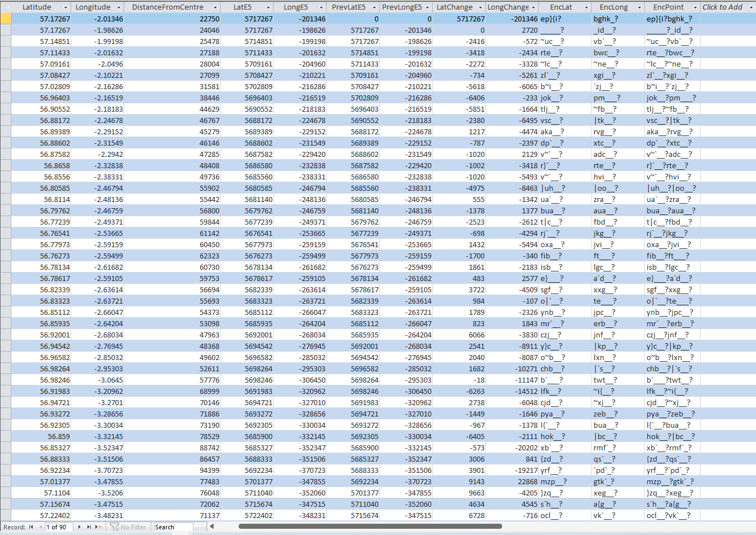Open the EncLat filter dropdown arrow
The image size is (756, 535).
[587, 7]
